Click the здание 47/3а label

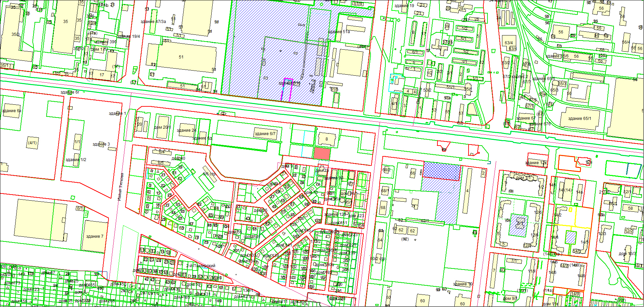tap(153, 22)
